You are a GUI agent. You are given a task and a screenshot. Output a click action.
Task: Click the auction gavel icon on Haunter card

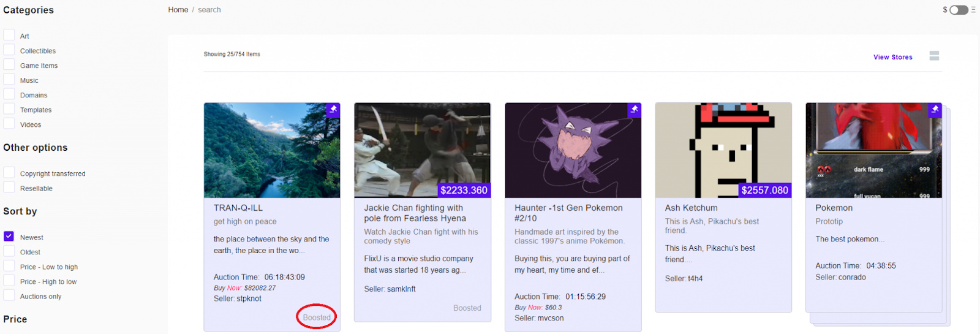click(x=635, y=110)
